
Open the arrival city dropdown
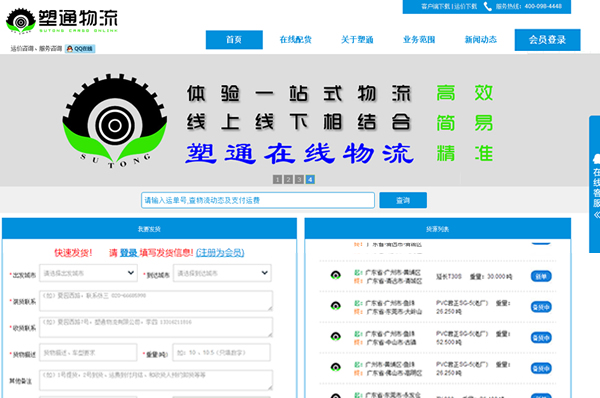coord(222,273)
